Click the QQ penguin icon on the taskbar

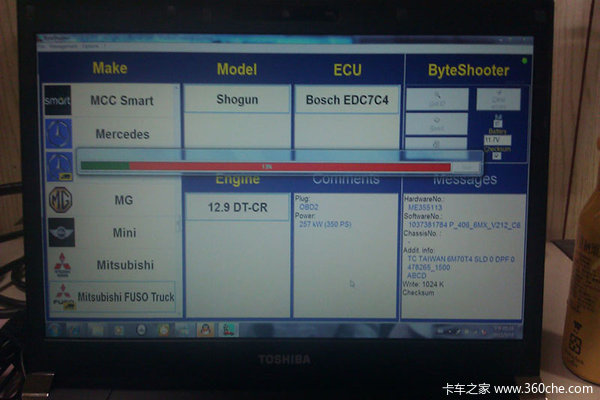[206, 330]
